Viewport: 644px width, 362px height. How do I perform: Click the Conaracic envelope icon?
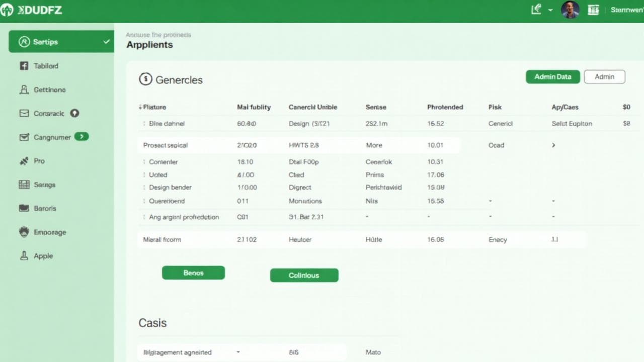(24, 114)
